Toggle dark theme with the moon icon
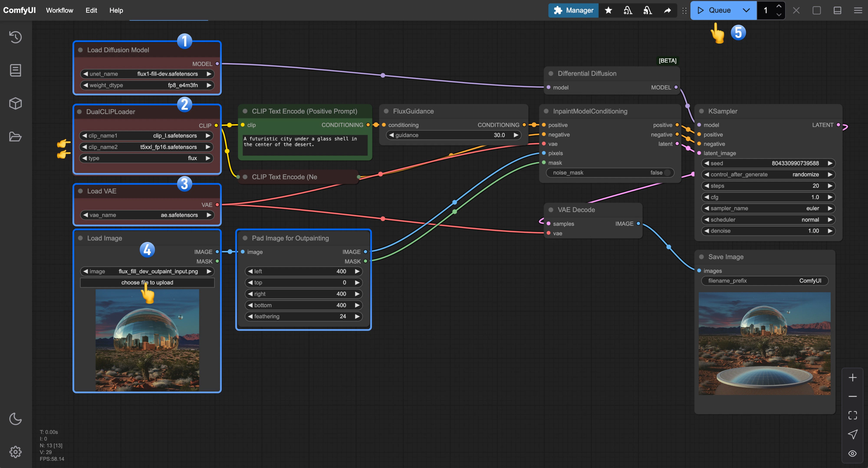Viewport: 868px width, 468px height. pyautogui.click(x=15, y=419)
